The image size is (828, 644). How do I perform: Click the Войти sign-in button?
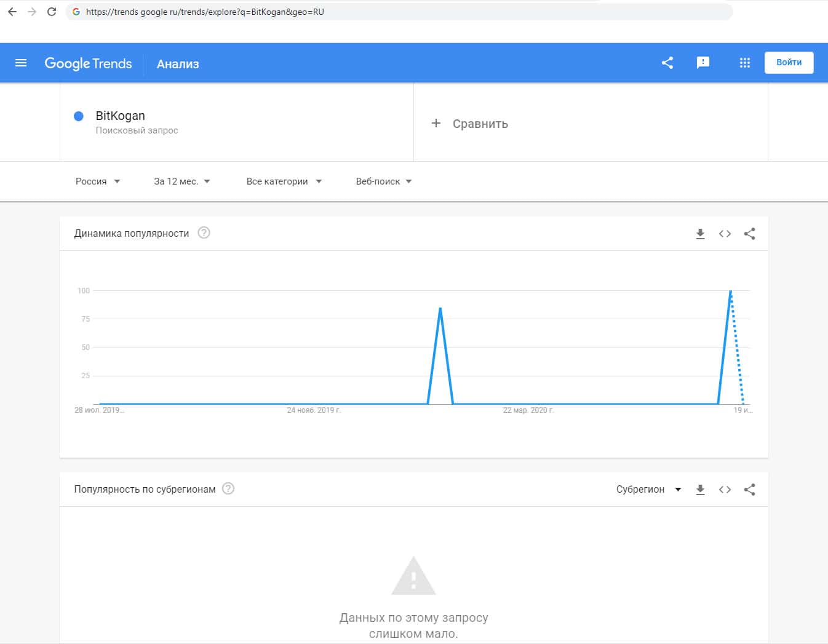tap(789, 62)
